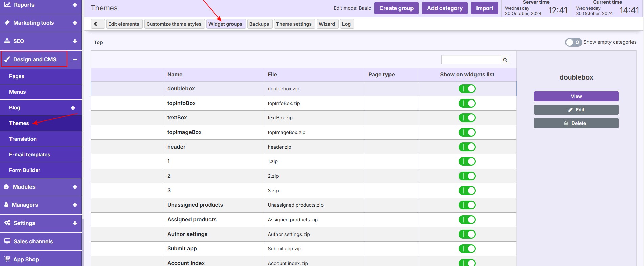Click the Name column header
The image size is (644, 266).
click(x=214, y=74)
